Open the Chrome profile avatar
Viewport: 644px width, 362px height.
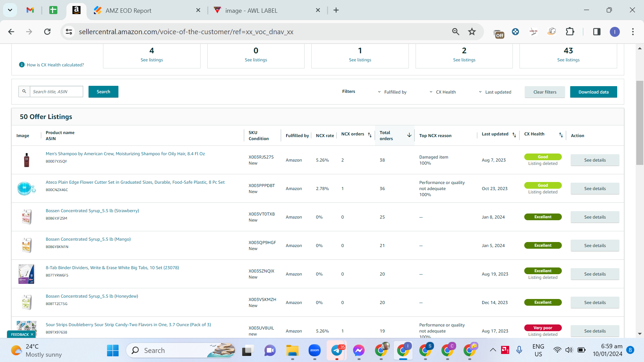[614, 32]
